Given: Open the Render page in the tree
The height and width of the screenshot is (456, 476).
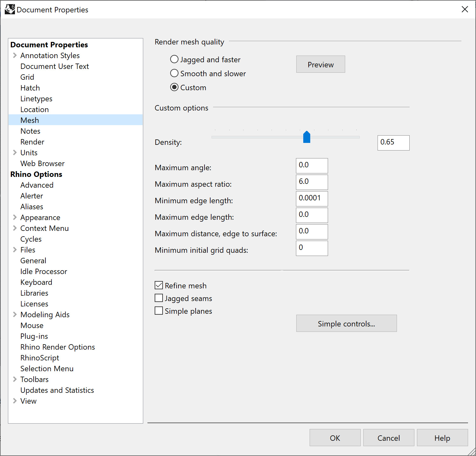Looking at the screenshot, I should pyautogui.click(x=32, y=142).
